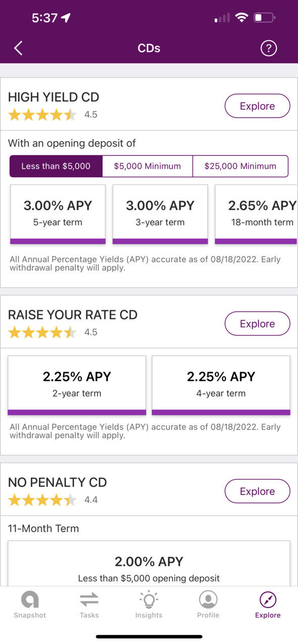Screen dimensions: 298x644
Task: Select the $25,000 Minimum deposit option
Action: coord(241,166)
